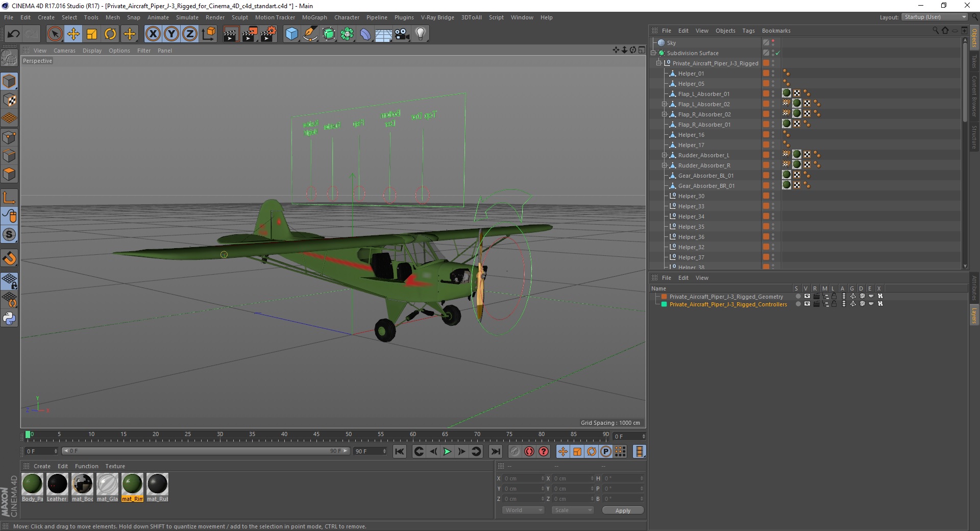Expand the Rudder_Absorber_L node
This screenshot has width=980, height=531.
[665, 155]
